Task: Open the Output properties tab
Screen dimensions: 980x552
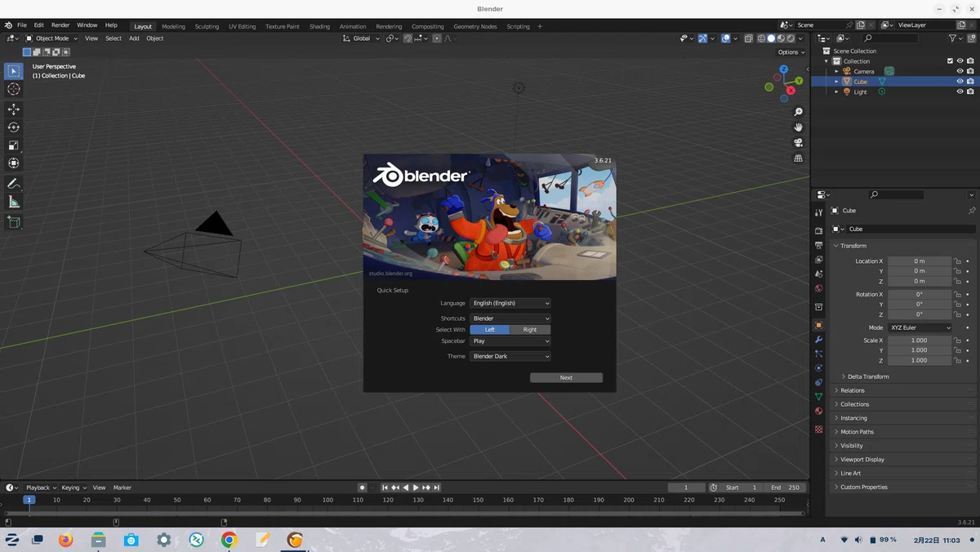Action: tap(818, 245)
